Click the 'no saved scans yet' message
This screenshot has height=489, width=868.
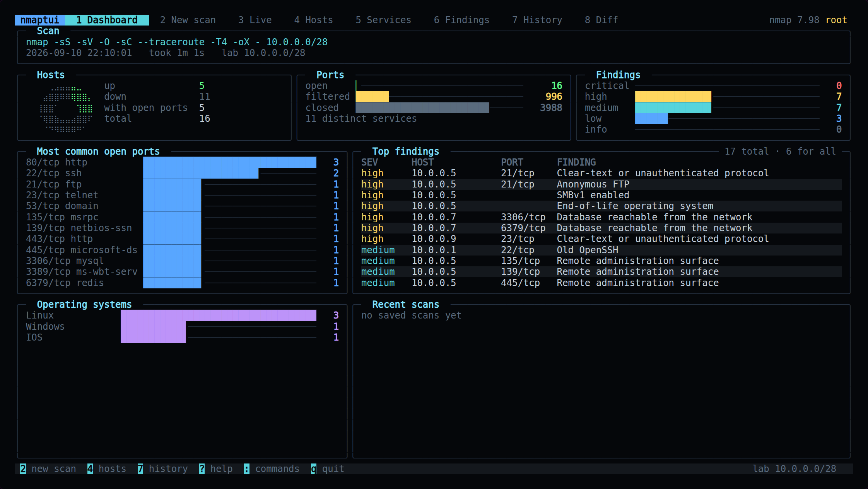pyautogui.click(x=411, y=315)
